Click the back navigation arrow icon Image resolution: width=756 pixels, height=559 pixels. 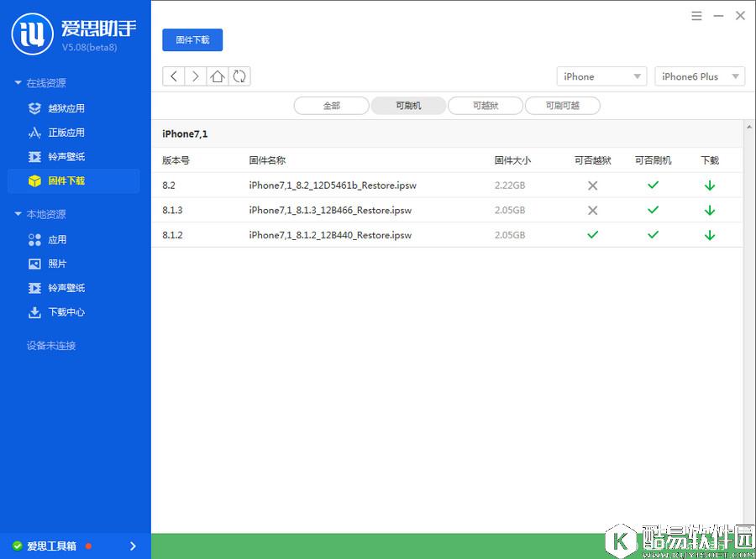(174, 76)
